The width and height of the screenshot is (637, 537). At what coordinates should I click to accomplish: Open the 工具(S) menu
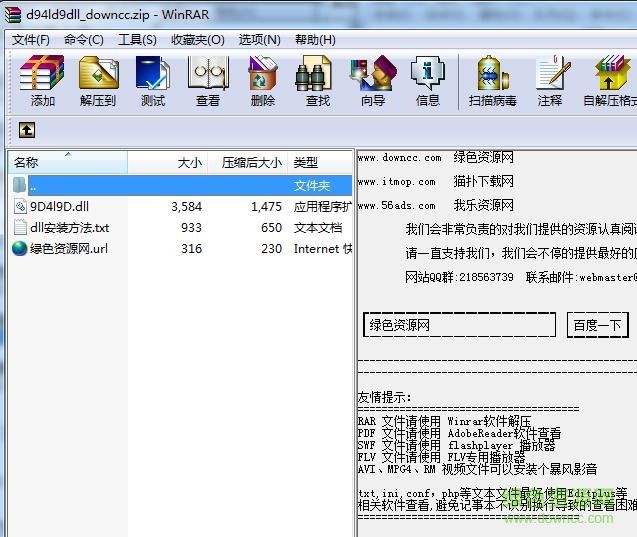point(137,40)
